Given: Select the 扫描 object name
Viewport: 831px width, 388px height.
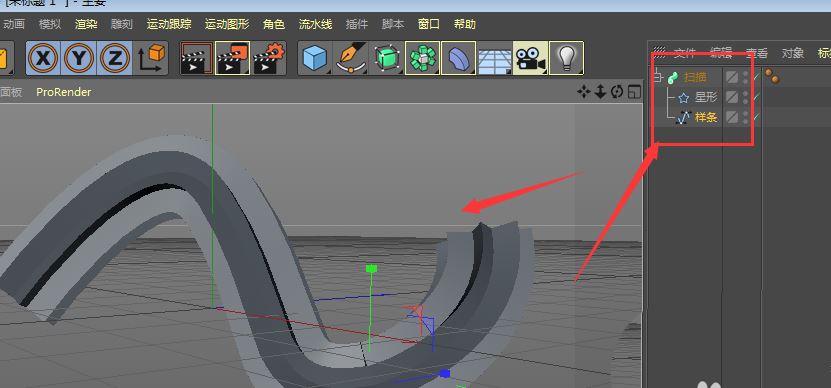Looking at the screenshot, I should coord(695,77).
